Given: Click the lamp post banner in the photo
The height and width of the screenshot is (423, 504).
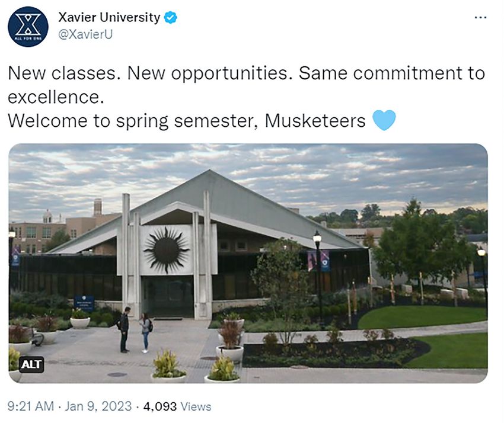Looking at the screenshot, I should pyautogui.click(x=318, y=261).
